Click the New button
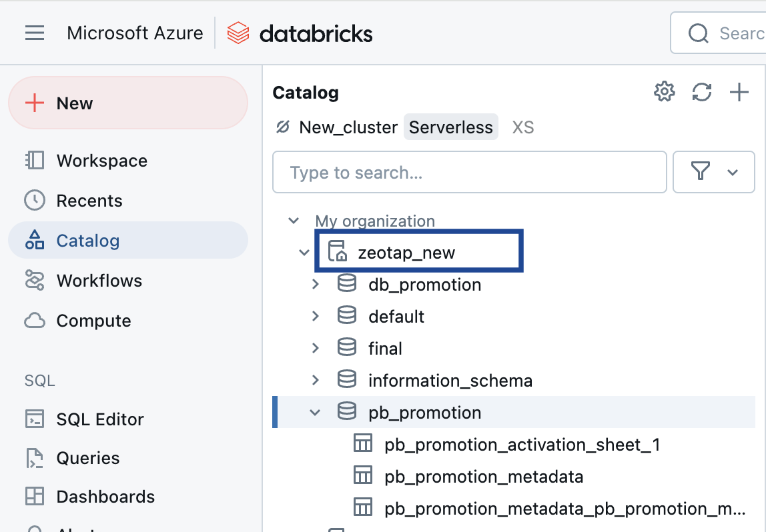The width and height of the screenshot is (766, 532). [x=127, y=103]
